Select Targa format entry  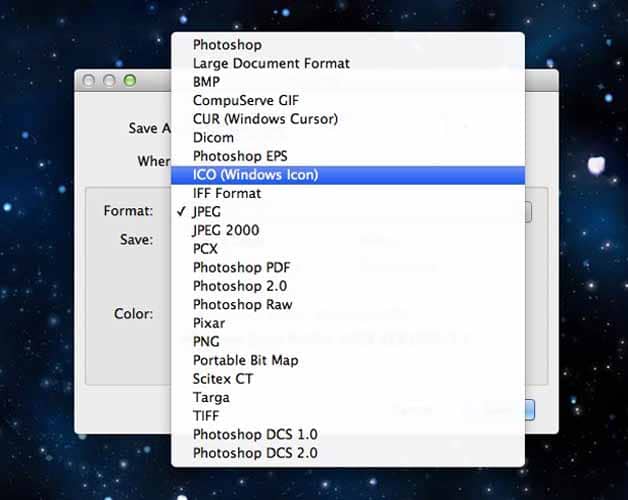(x=348, y=397)
